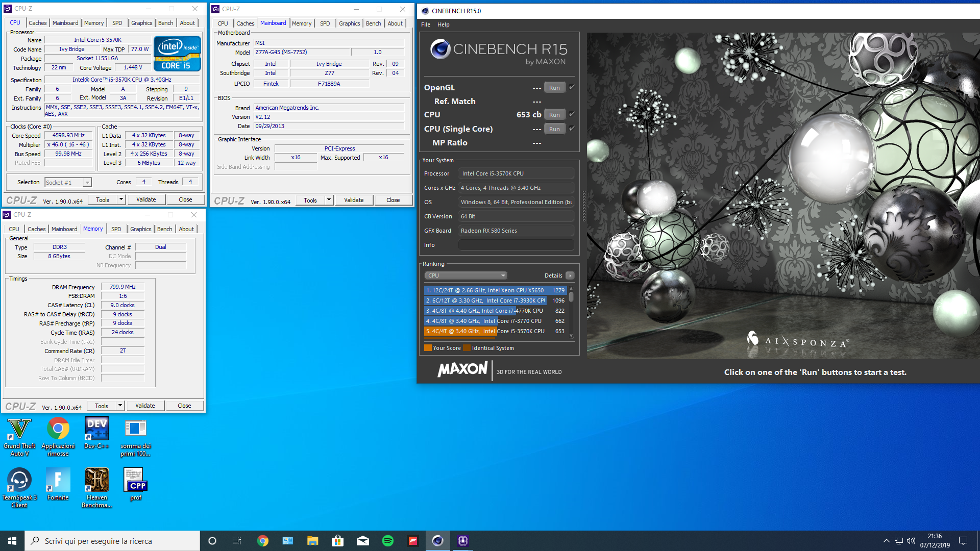Expand Tools dropdown arrow in CPU-Z Mainboard window

coord(329,200)
